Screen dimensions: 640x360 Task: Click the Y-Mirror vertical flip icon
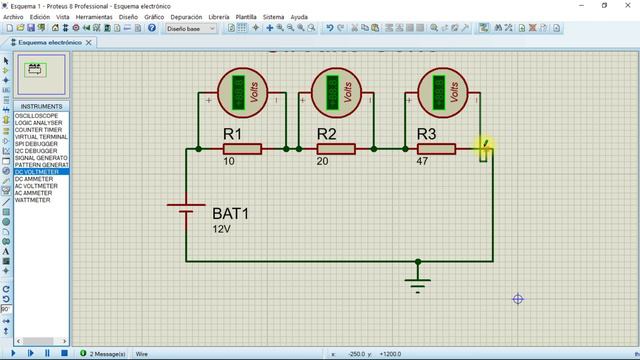point(6,331)
